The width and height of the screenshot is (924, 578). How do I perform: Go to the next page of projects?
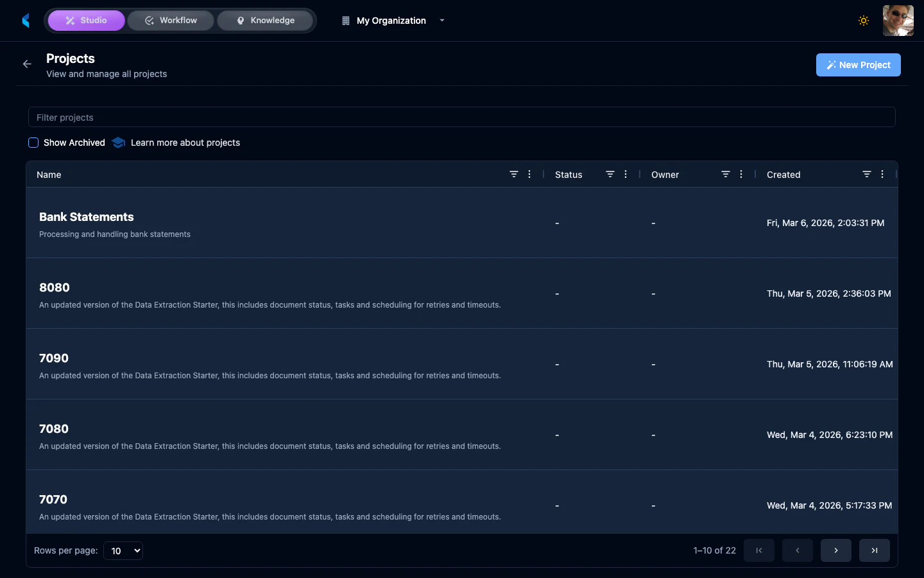point(835,550)
